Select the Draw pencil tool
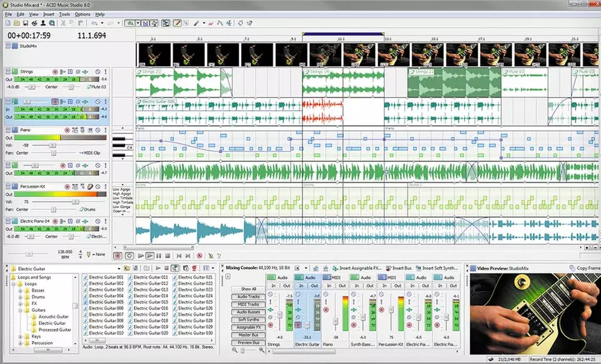This screenshot has height=364, width=601. [x=177, y=23]
